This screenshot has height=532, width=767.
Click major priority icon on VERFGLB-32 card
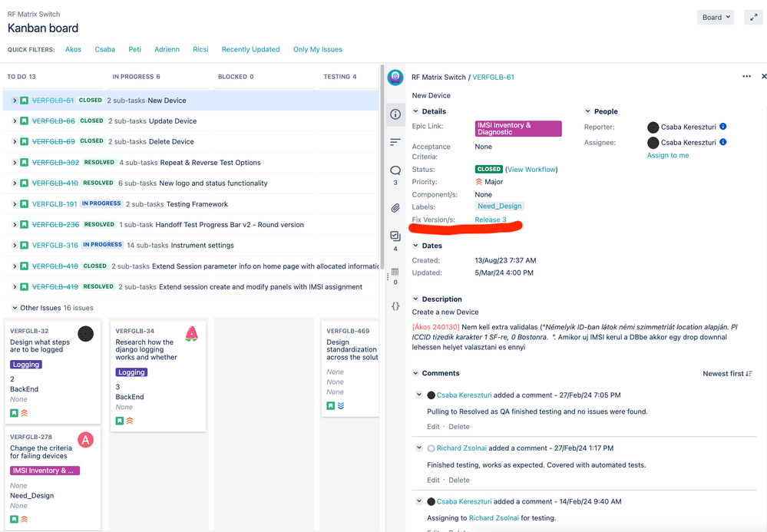[25, 413]
